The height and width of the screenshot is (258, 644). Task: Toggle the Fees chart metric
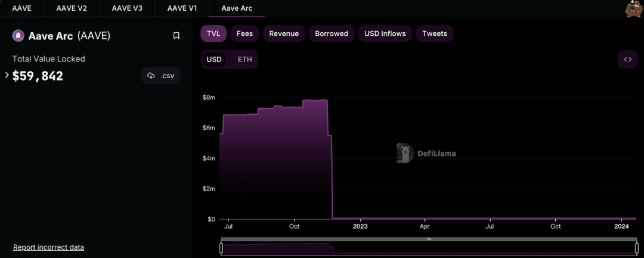pos(245,33)
